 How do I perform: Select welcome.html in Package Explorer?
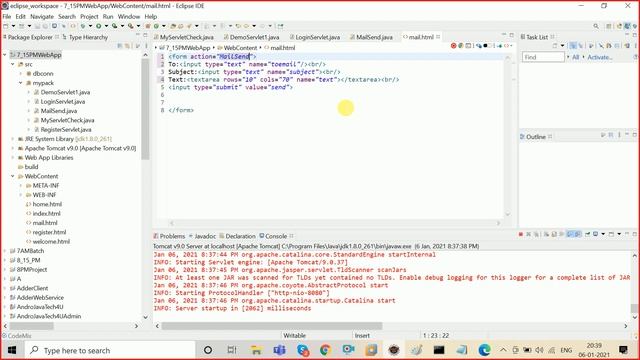[x=51, y=242]
